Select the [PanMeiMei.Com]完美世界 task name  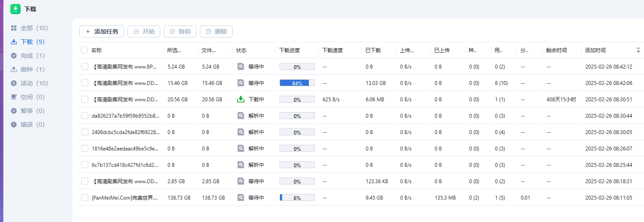125,197
